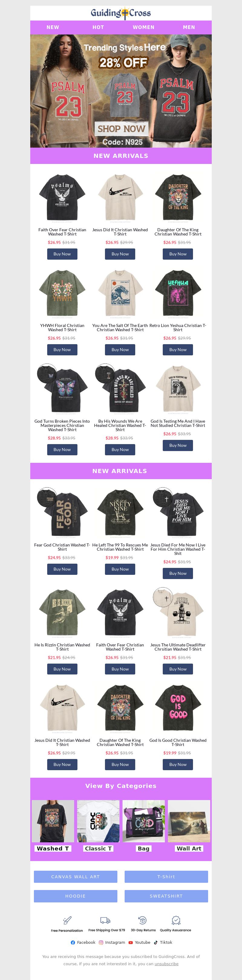
Task: Click the Tiktok icon in footer
Action: (x=155, y=942)
